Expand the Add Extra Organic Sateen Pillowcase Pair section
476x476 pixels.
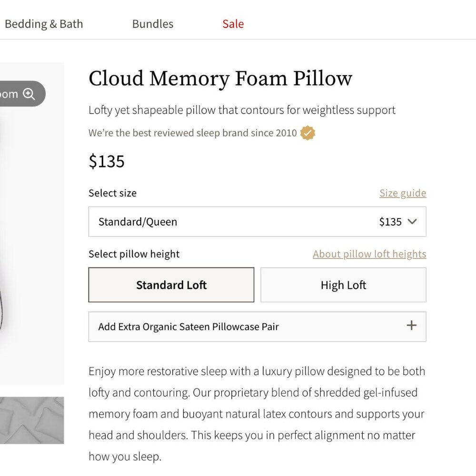point(257,326)
